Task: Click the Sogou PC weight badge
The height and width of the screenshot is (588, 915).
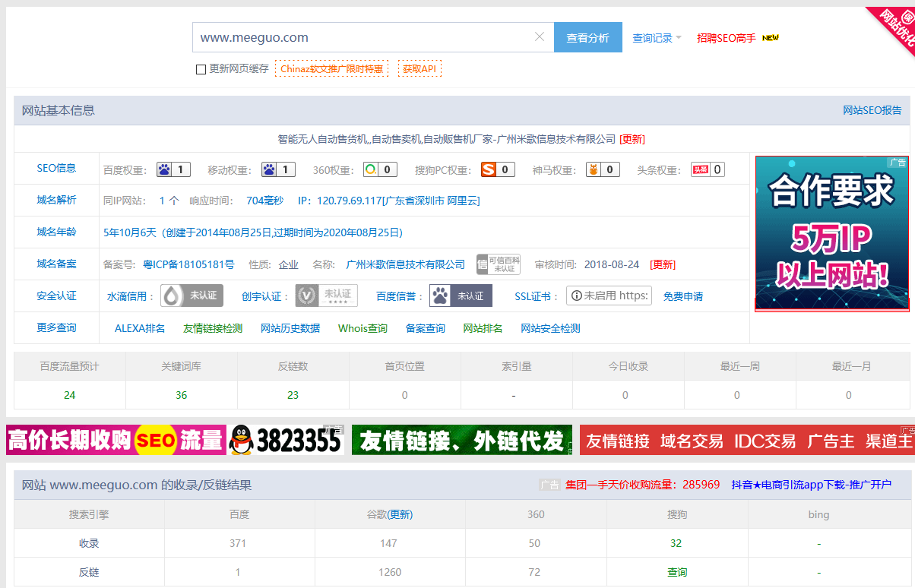Action: [x=498, y=169]
